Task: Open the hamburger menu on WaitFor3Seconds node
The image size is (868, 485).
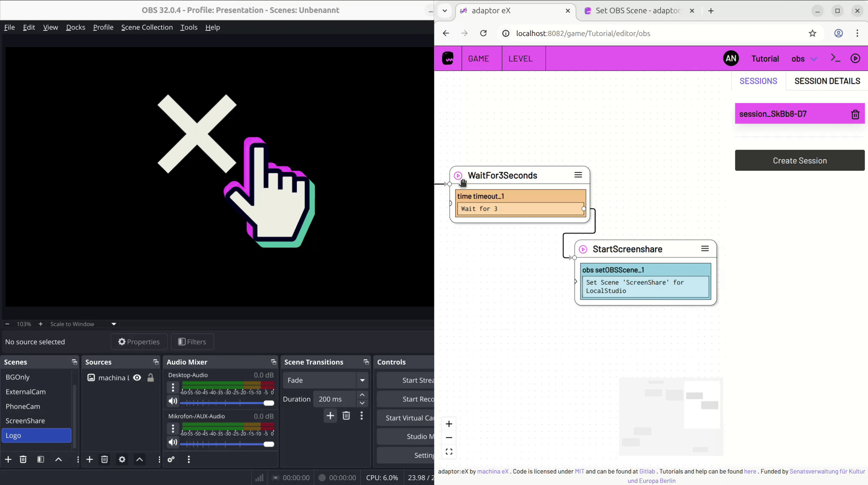Action: click(578, 175)
